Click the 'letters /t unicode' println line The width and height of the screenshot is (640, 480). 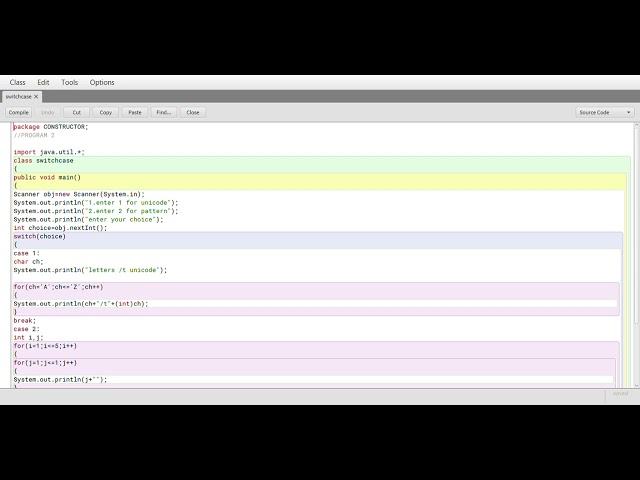(90, 270)
